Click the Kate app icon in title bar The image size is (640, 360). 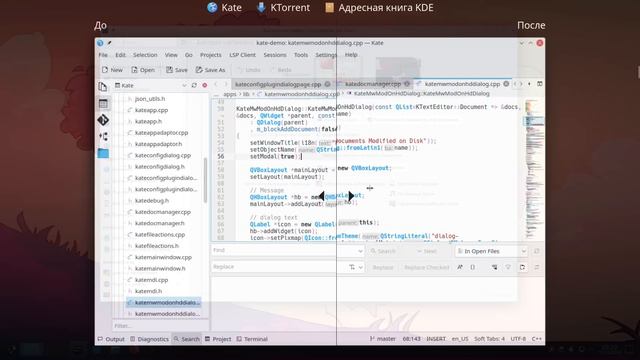(x=100, y=42)
